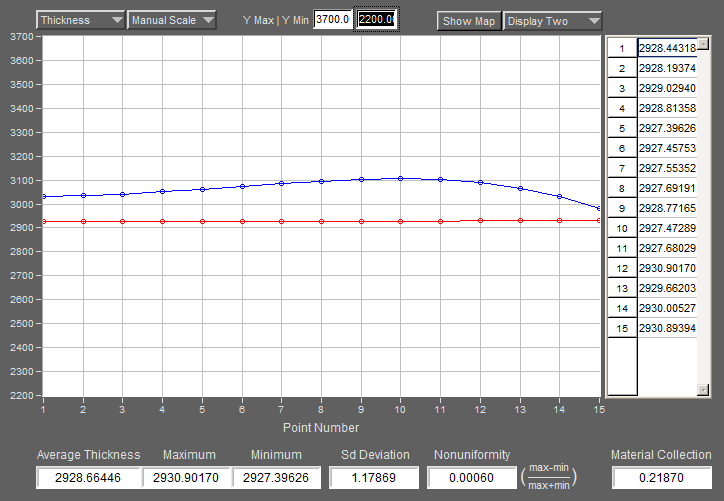Select value 2928.81358 in row 4
724x501 pixels.
[x=667, y=108]
